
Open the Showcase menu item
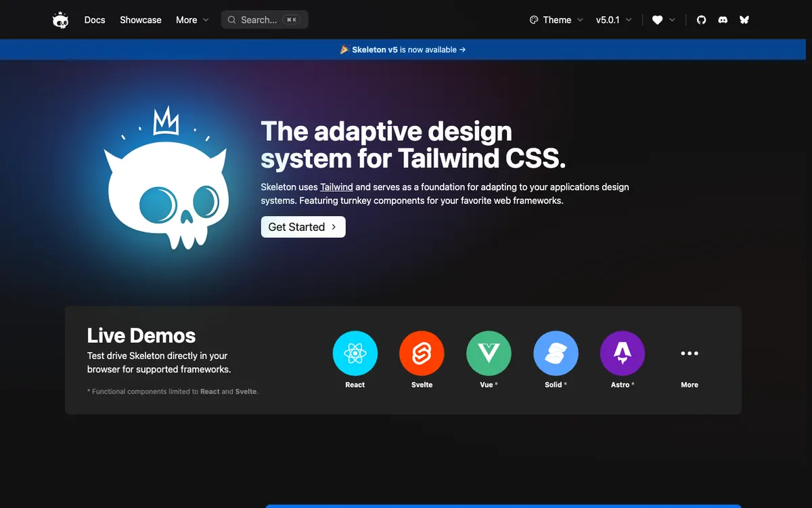(x=141, y=20)
